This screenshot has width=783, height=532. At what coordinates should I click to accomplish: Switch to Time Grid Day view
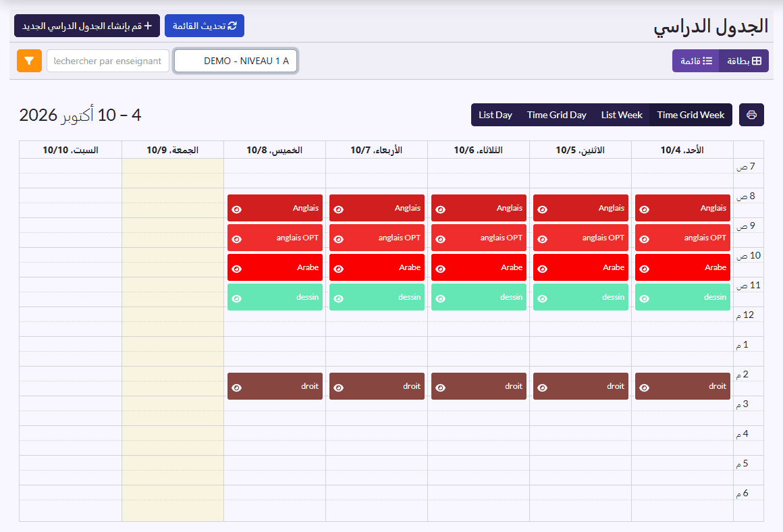(556, 115)
